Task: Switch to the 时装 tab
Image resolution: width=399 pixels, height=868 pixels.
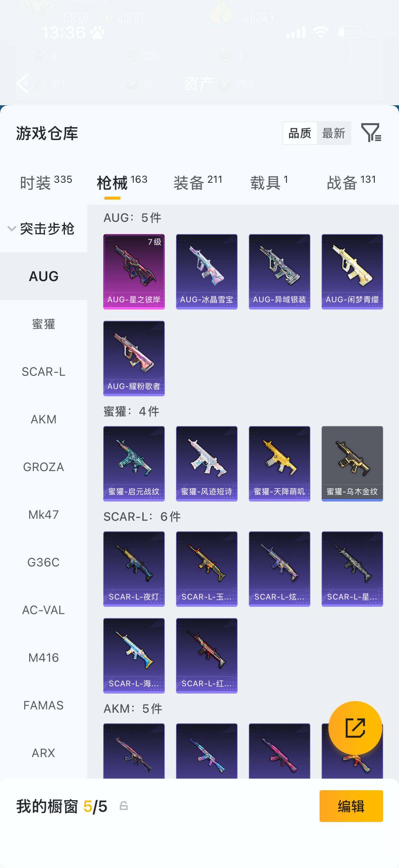Action: pyautogui.click(x=46, y=183)
